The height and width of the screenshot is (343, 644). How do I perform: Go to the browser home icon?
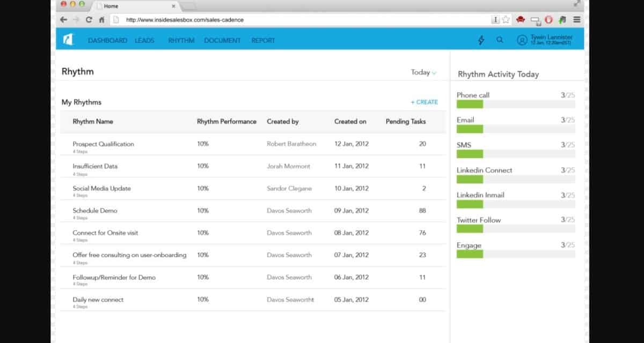(x=102, y=20)
